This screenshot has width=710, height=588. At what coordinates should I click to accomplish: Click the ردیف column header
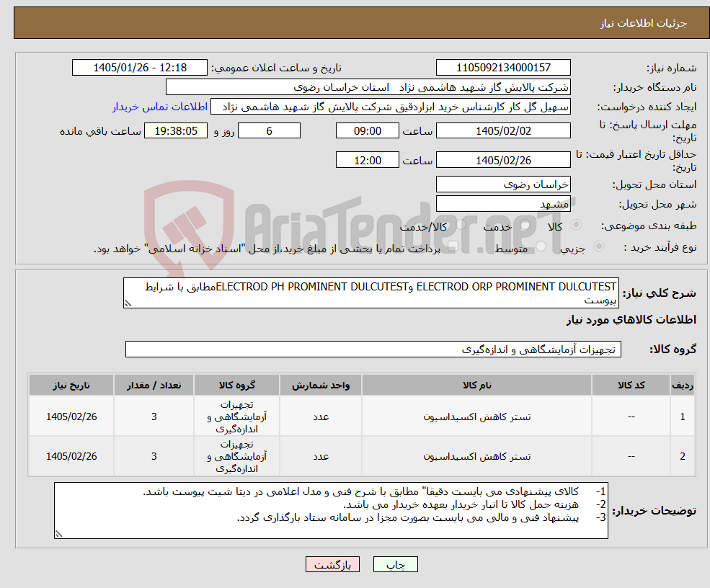[x=683, y=386]
